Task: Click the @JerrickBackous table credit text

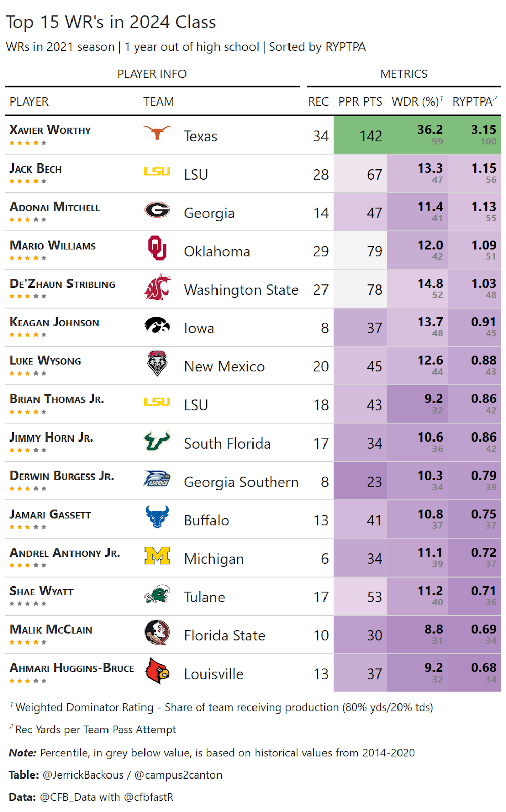Action: point(83,775)
